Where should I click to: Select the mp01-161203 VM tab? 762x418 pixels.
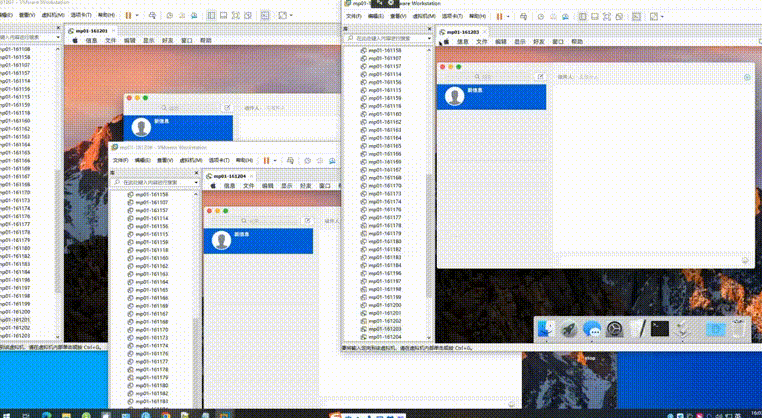pyautogui.click(x=462, y=32)
